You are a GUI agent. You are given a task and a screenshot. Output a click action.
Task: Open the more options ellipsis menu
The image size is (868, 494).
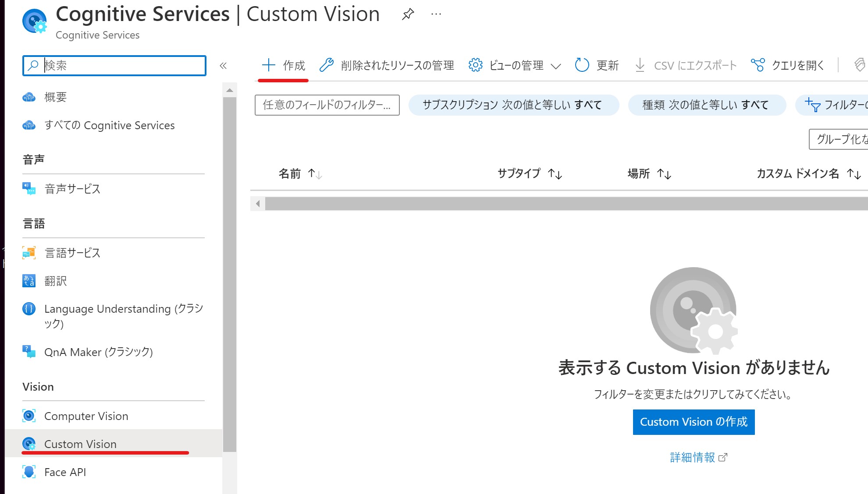(x=436, y=14)
